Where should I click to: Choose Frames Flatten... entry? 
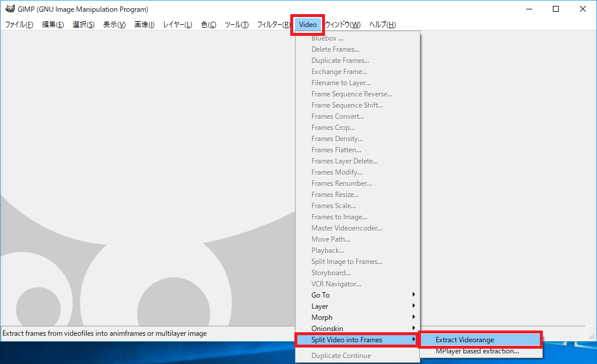coord(357,150)
